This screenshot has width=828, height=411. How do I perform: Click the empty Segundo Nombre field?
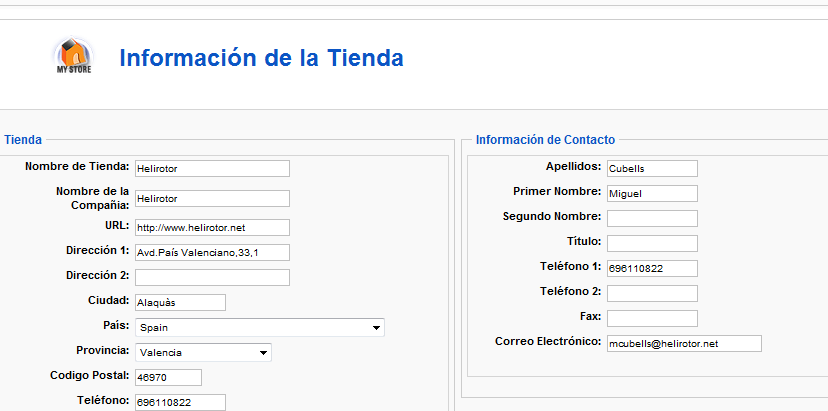[652, 218]
